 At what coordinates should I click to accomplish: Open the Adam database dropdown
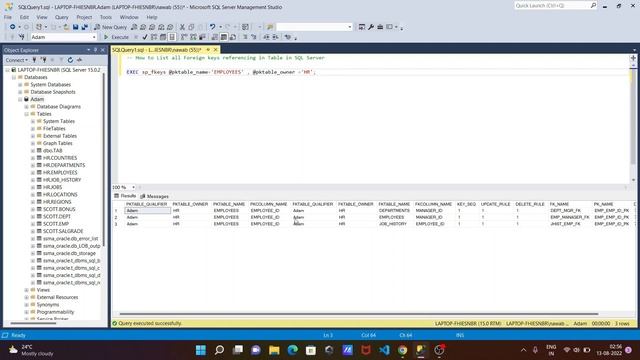(94, 37)
